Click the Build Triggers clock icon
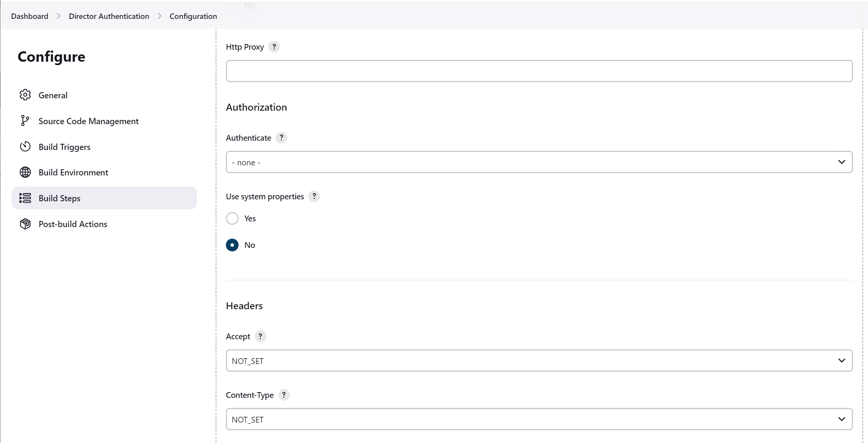The image size is (868, 443). pyautogui.click(x=25, y=147)
